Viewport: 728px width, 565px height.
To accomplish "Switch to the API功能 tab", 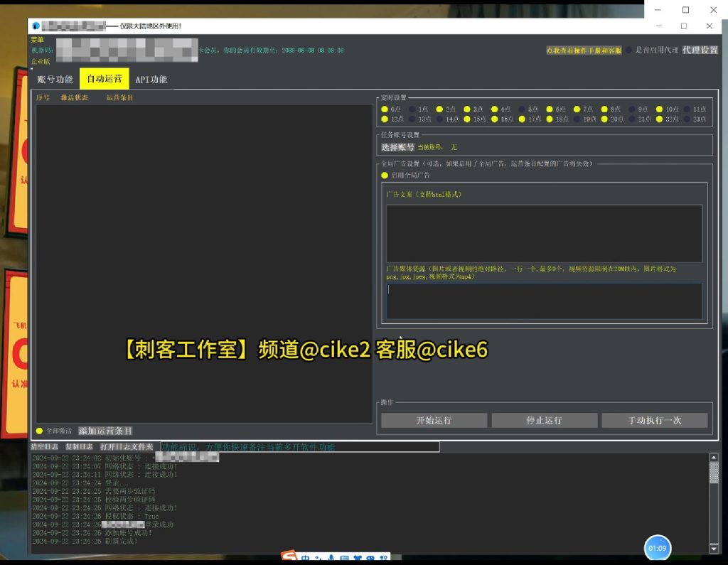I will point(151,80).
